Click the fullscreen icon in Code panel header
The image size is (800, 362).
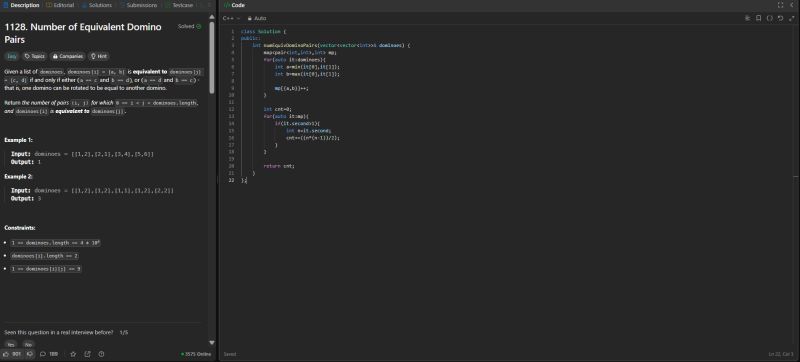tap(780, 5)
